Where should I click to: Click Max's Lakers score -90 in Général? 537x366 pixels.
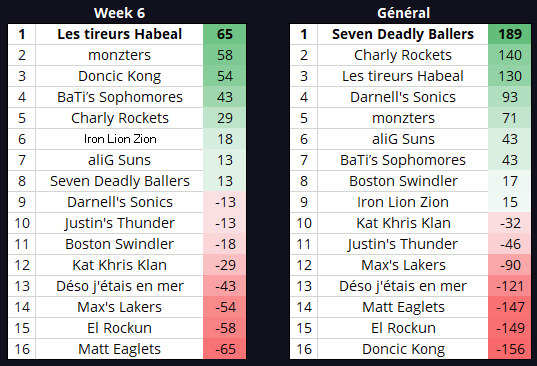[510, 265]
